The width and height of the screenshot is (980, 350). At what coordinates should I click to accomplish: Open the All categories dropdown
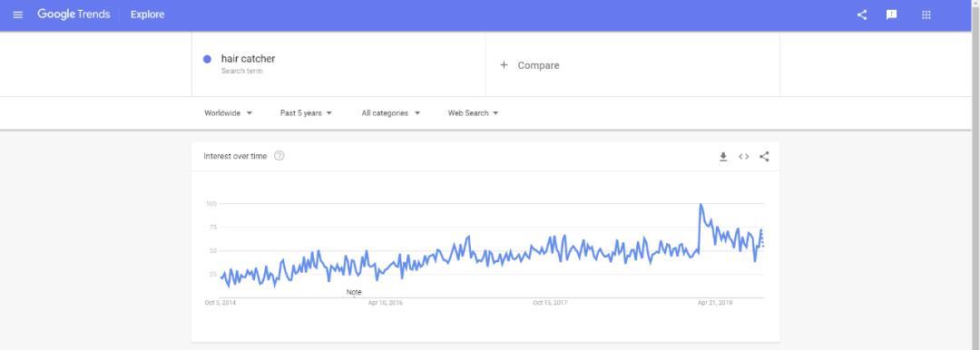(x=390, y=113)
